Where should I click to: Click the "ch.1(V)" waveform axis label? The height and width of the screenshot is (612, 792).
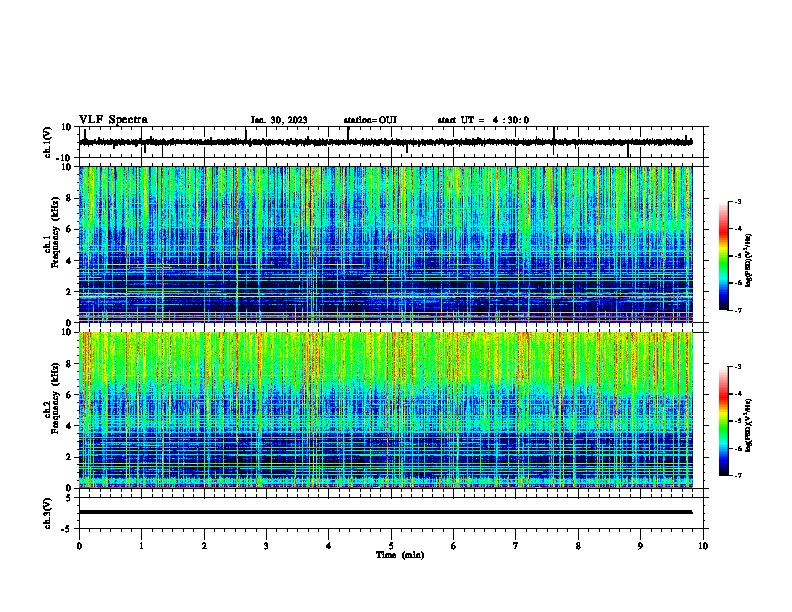click(x=48, y=142)
